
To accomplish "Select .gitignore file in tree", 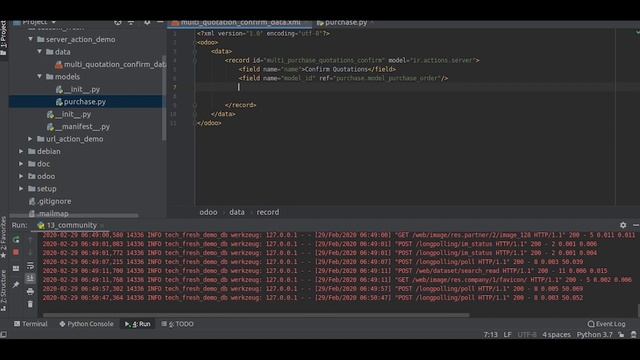I will point(50,201).
